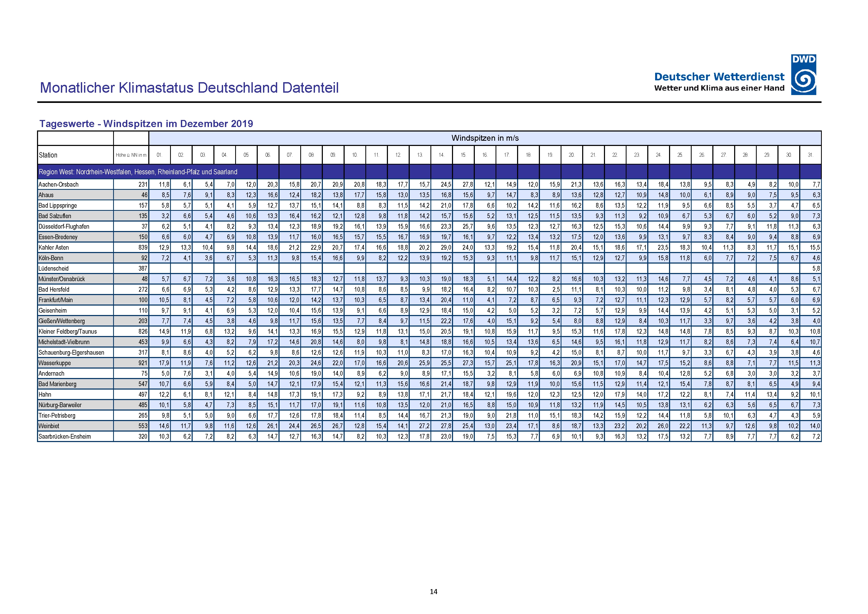Click the 'Kahler Asten' station name
Viewport: 868px width, 614px height.
(x=54, y=248)
